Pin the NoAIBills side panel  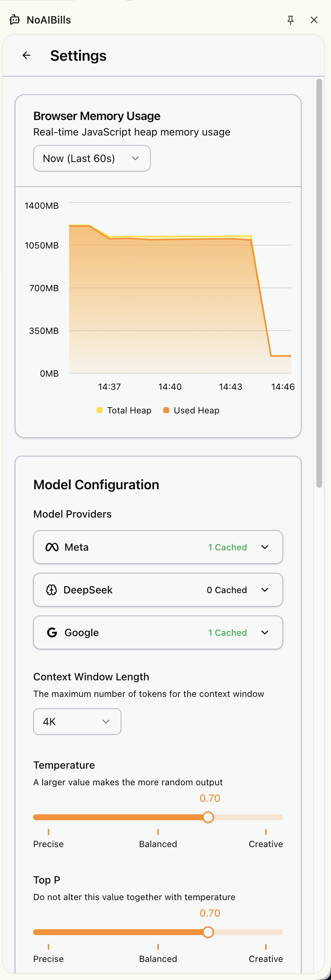(x=291, y=20)
